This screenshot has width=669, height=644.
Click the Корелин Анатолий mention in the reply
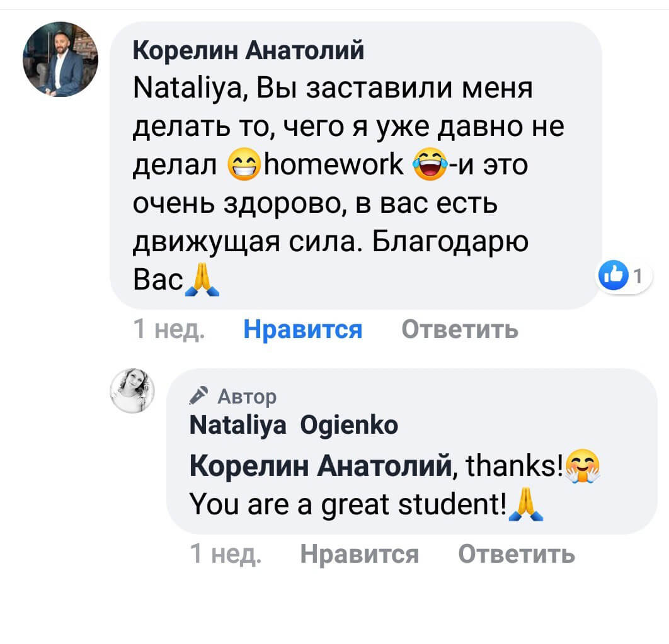[321, 466]
